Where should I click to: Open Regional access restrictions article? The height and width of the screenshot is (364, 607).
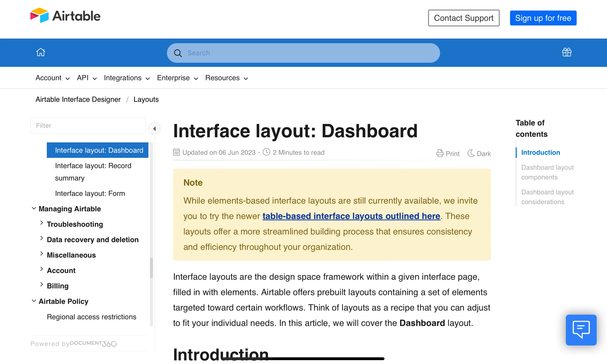pyautogui.click(x=92, y=317)
